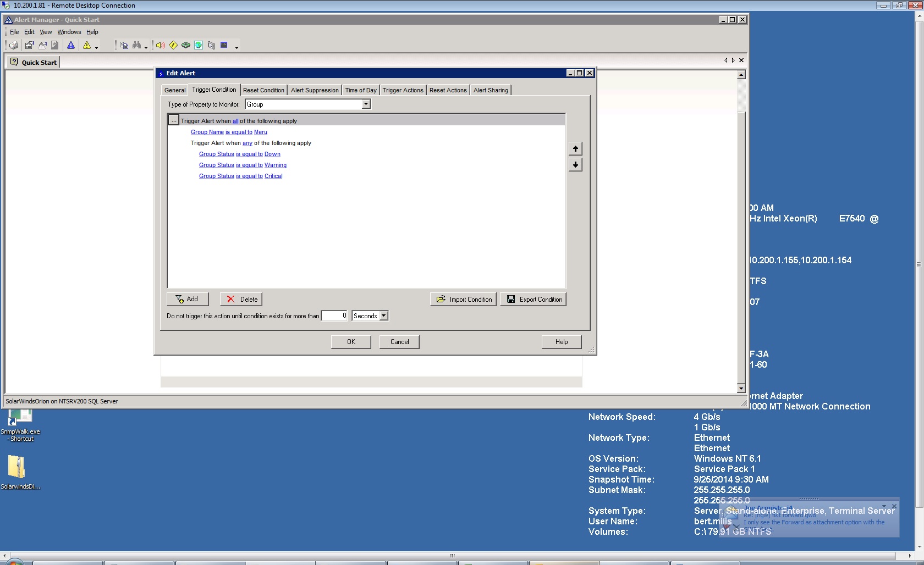The height and width of the screenshot is (565, 924).
Task: Click the form-with-arrow toolbar icon beside the printer
Action: tap(29, 45)
